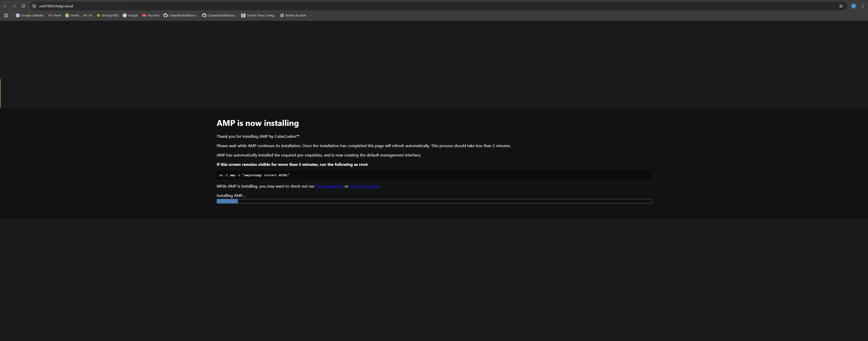
Task: Click the browser Back arrow
Action: tap(5, 6)
